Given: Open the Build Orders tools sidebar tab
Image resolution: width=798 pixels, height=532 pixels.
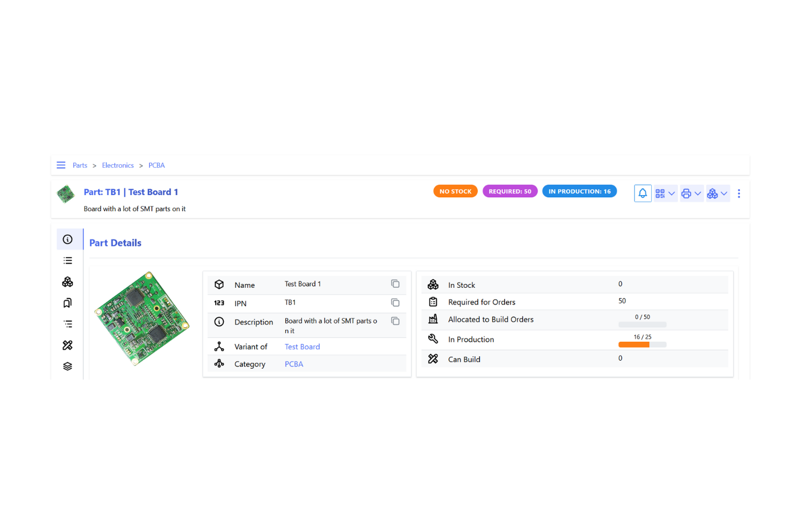Looking at the screenshot, I should coord(68,345).
